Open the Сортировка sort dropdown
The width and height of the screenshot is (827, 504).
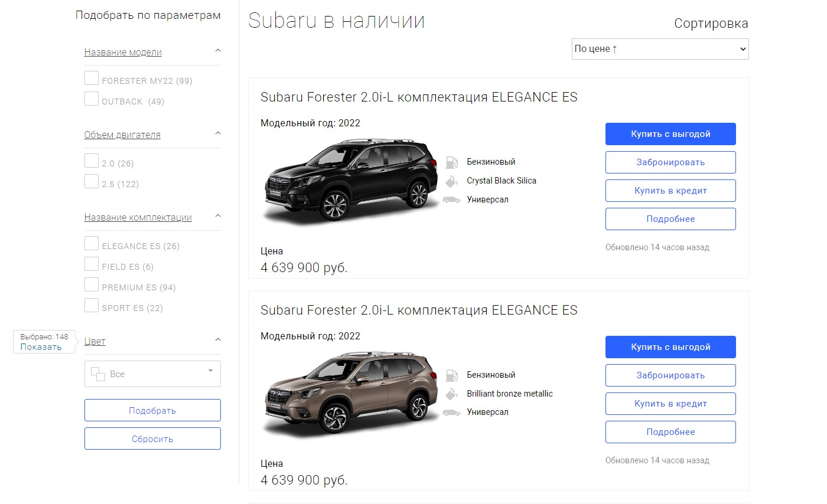tap(660, 49)
